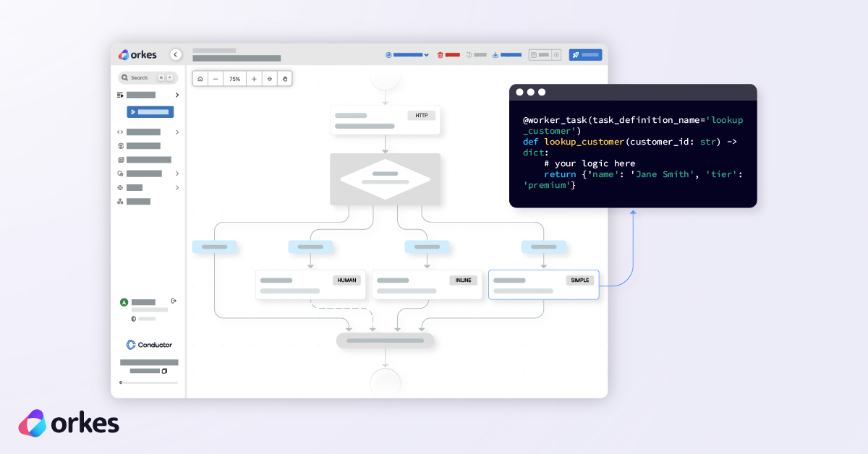Click the slider at the sidebar bottom
The height and width of the screenshot is (454, 868).
point(148,382)
